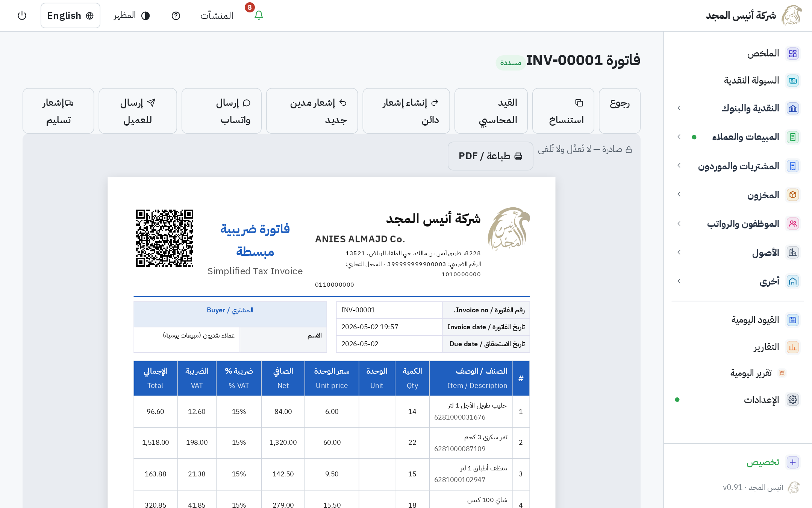This screenshot has height=508, width=812.
Task: Click the power logout icon
Action: click(x=22, y=15)
